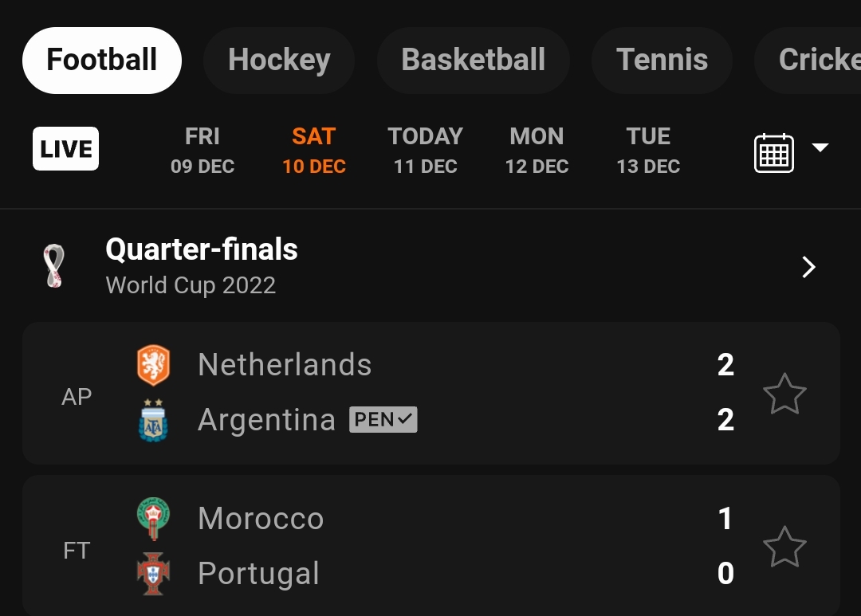The image size is (861, 616).
Task: Favorite the Morocco vs Portugal match star
Action: (784, 547)
